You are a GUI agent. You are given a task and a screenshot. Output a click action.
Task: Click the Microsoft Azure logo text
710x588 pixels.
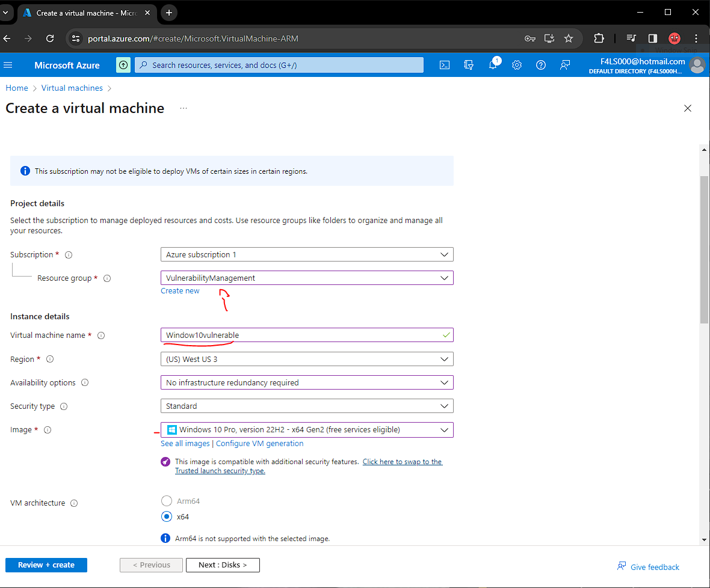coord(67,65)
